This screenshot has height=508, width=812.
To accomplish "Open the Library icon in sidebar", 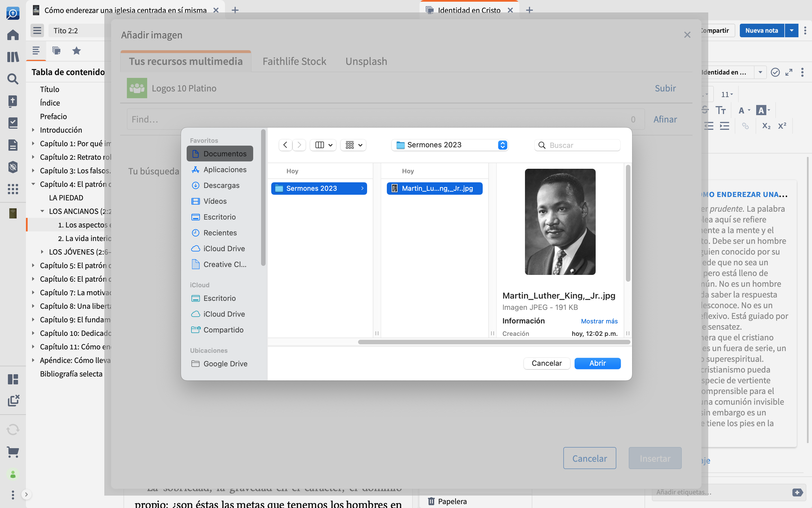I will click(13, 57).
